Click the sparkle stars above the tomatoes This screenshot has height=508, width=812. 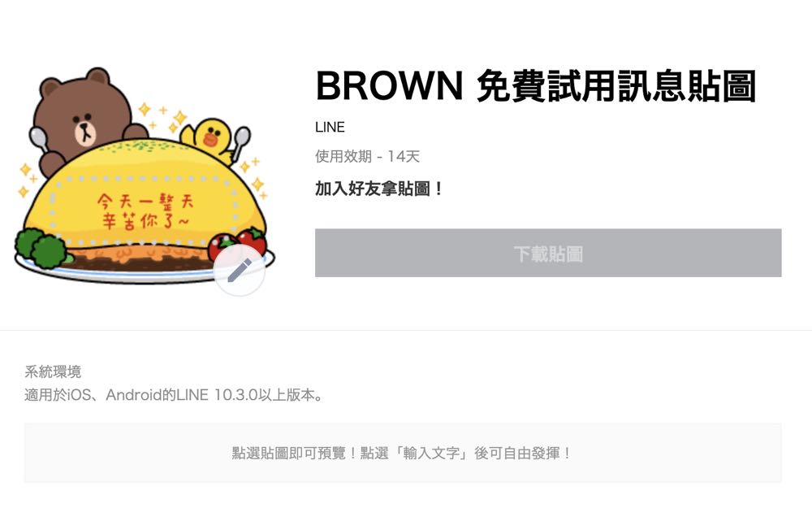(253, 176)
